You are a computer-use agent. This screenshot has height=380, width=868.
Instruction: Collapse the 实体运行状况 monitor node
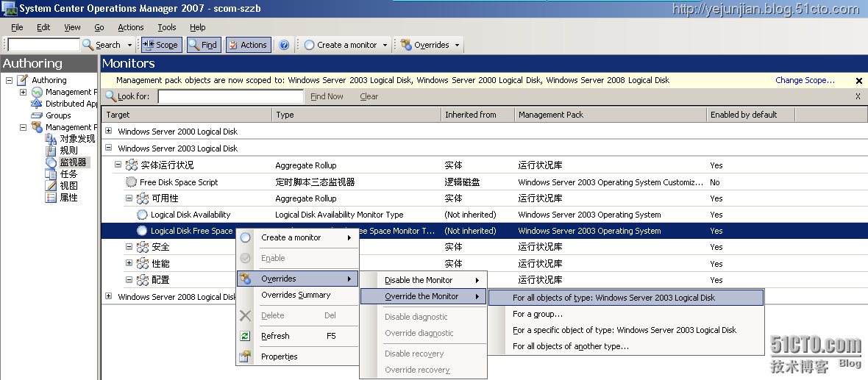[x=118, y=165]
